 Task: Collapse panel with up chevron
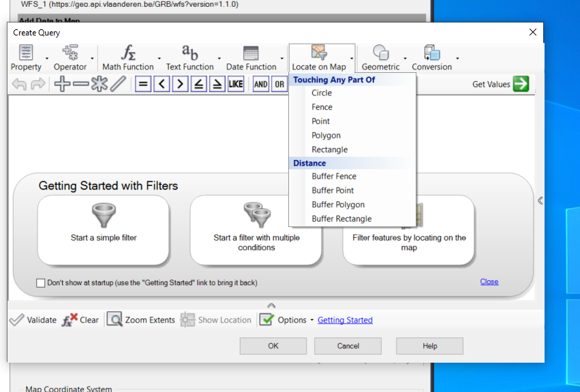coord(271,305)
